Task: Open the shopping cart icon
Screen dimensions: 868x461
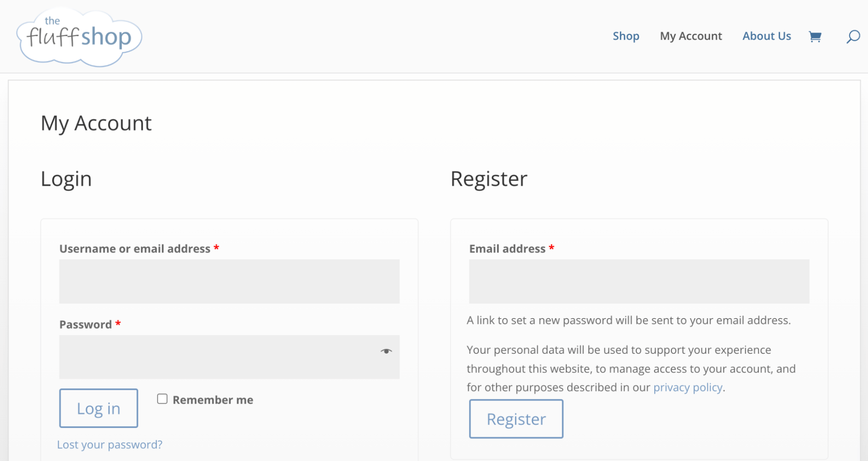Action: pos(815,36)
